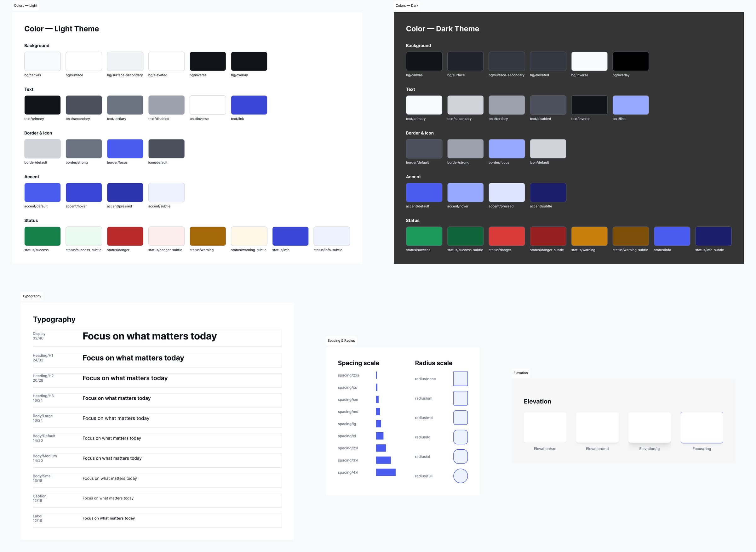The height and width of the screenshot is (552, 756).
Task: Select the Body/Default sample text line
Action: coord(112,438)
